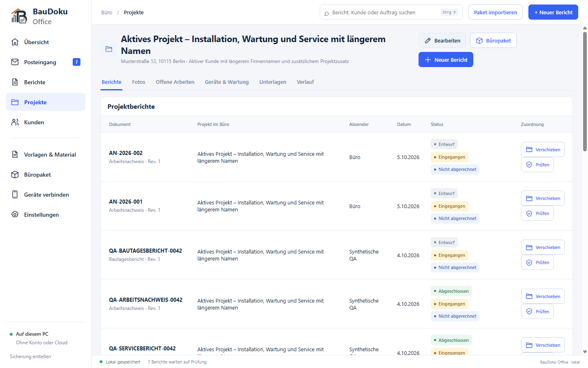Viewport: 588px width, 368px height.
Task: Click Verschieben for QA-ARBEITSNACHWEIS-0042
Action: click(x=543, y=296)
